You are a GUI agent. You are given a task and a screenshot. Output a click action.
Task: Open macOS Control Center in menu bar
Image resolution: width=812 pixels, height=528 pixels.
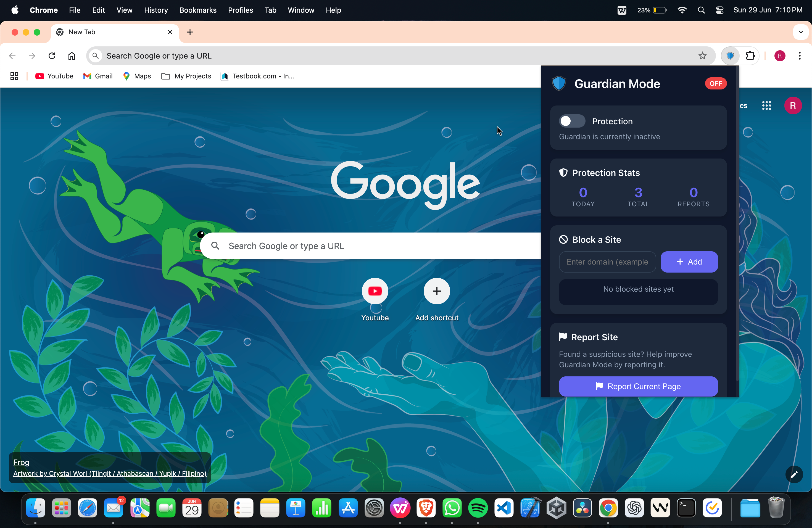pyautogui.click(x=719, y=10)
